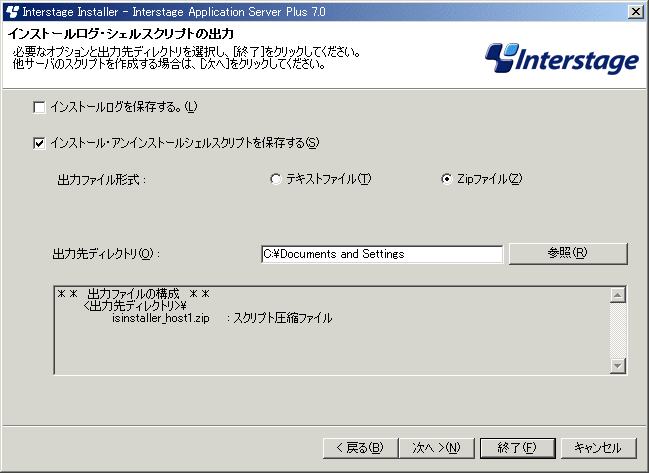Click the 出力ファイル形式 label
This screenshot has width=649, height=473.
click(102, 180)
